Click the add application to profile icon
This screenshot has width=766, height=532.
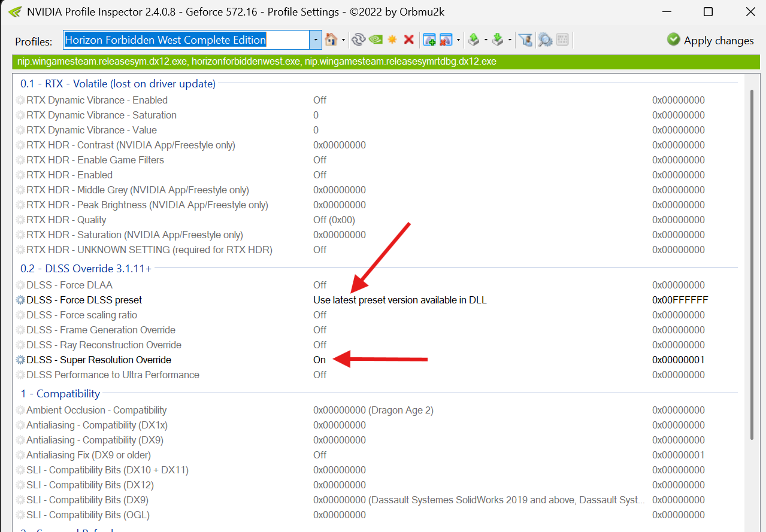tap(429, 40)
